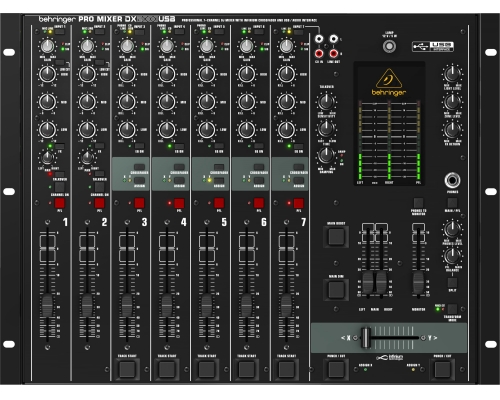This screenshot has height=400, width=500.
Task: Enable the Low Cut button on channel 1
Action: point(60,62)
